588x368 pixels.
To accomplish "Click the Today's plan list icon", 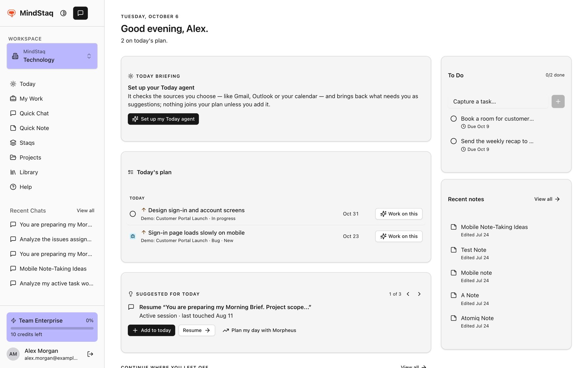I will coord(131,172).
